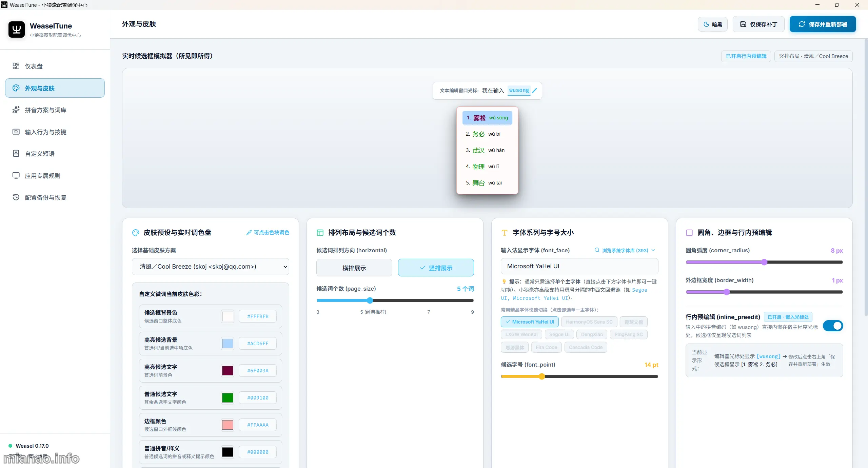Image resolution: width=868 pixels, height=468 pixels.
Task: Click the 候选框背景色 color swatch
Action: (228, 316)
